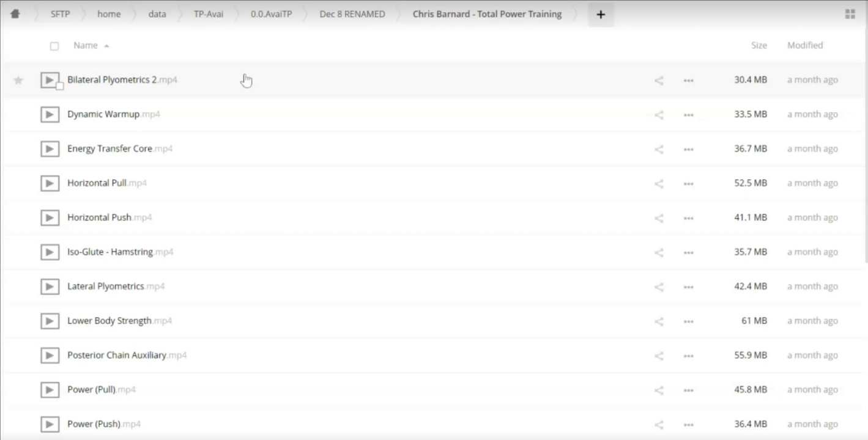Open Power (Push).mp4 file
868x440 pixels.
click(x=104, y=424)
